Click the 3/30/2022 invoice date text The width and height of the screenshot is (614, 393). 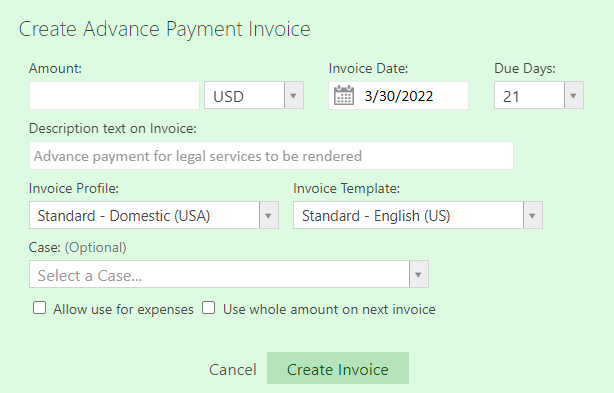(399, 96)
